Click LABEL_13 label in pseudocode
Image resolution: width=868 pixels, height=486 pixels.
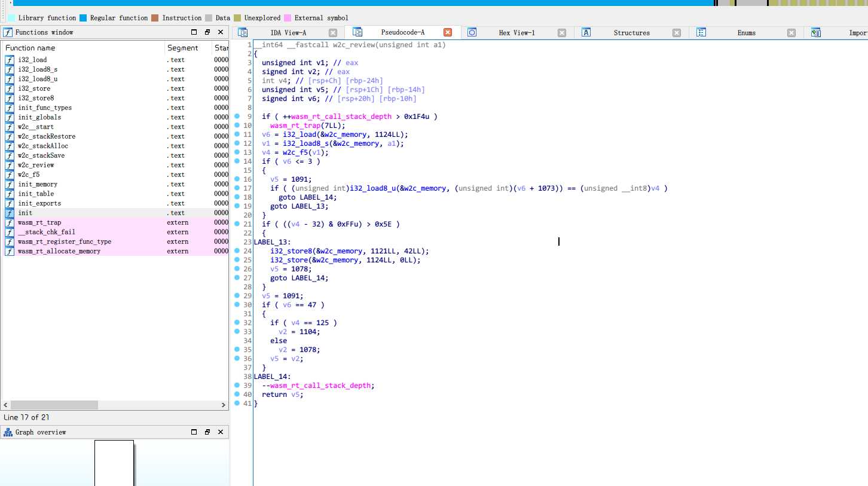pyautogui.click(x=270, y=242)
